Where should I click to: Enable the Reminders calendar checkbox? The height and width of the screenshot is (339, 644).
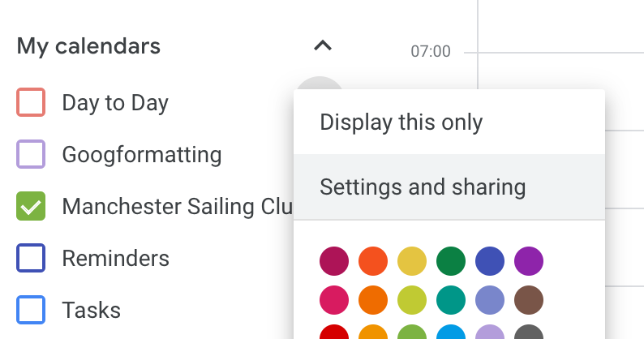(x=31, y=258)
